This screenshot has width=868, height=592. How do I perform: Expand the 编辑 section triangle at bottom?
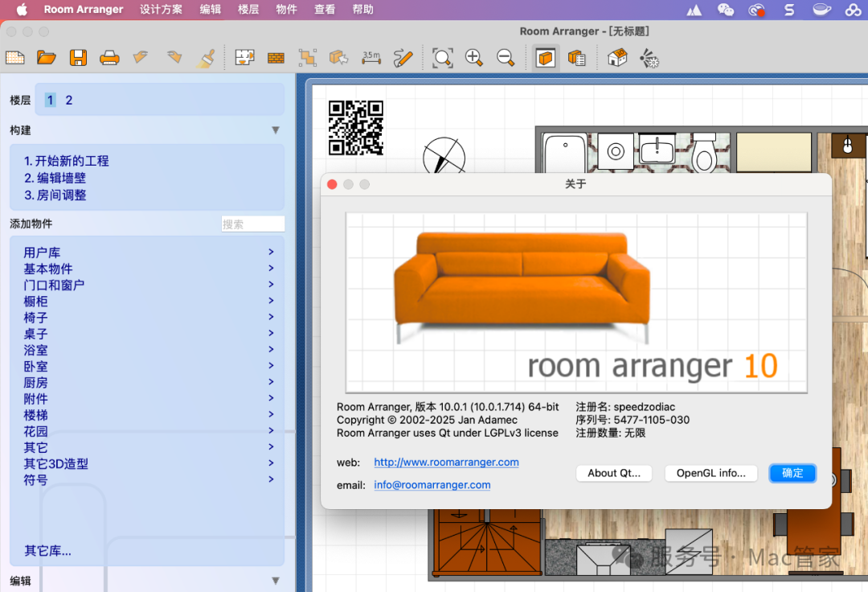276,581
